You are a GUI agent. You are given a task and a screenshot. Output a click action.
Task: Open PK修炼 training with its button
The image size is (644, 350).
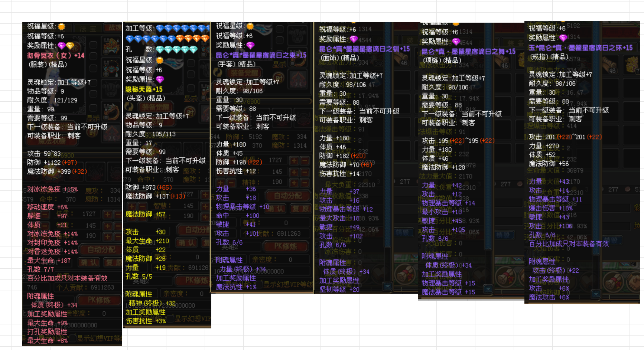tap(286, 247)
